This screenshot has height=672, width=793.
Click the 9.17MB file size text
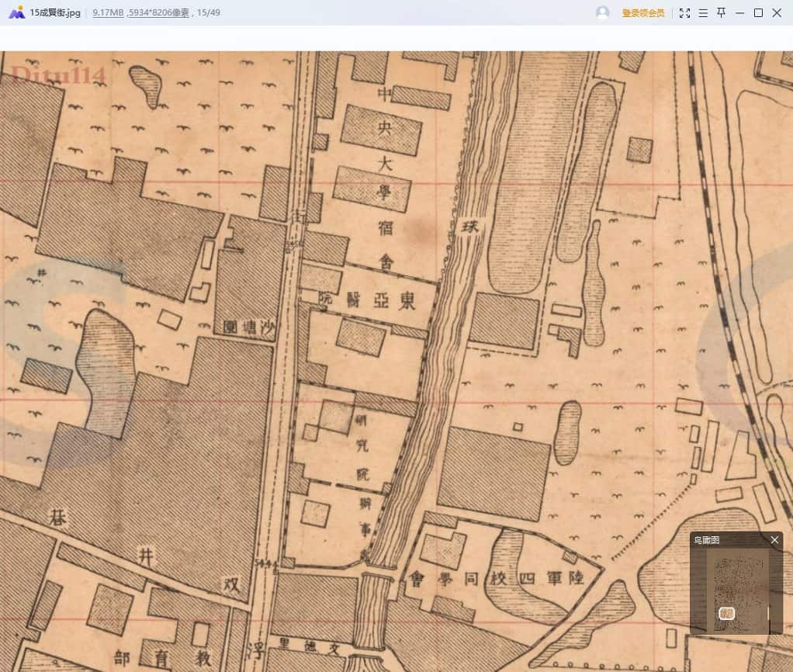pos(108,12)
